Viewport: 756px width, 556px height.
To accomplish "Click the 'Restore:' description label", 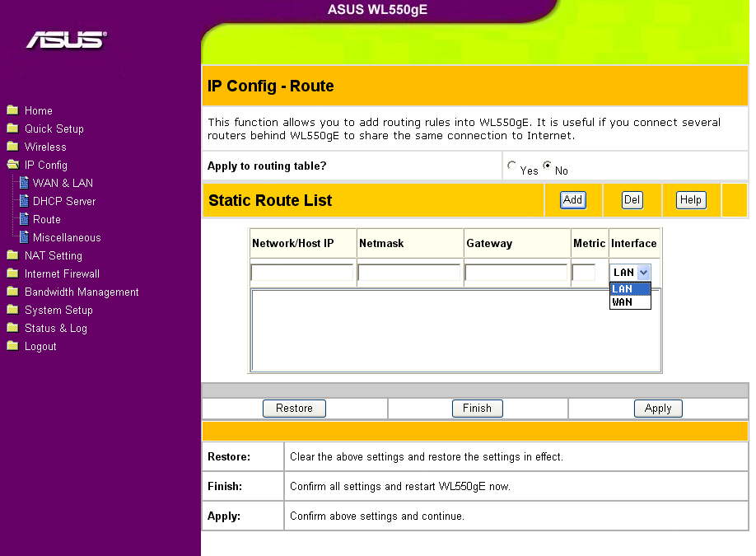I will point(229,456).
